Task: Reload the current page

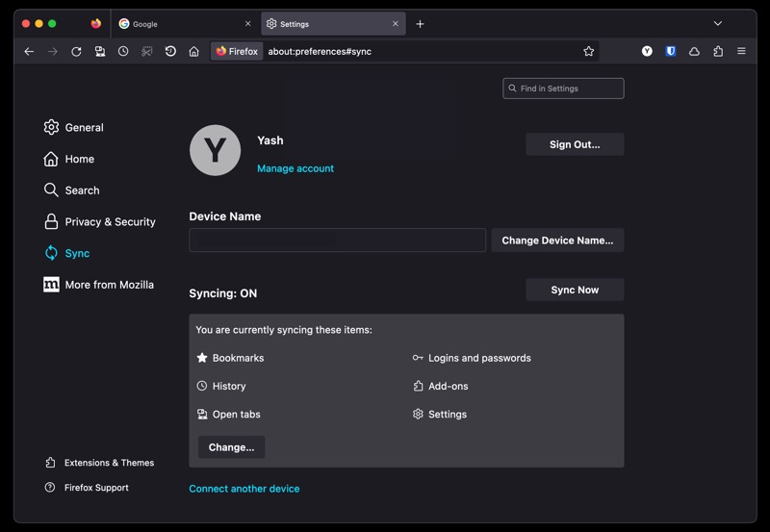Action: click(76, 52)
